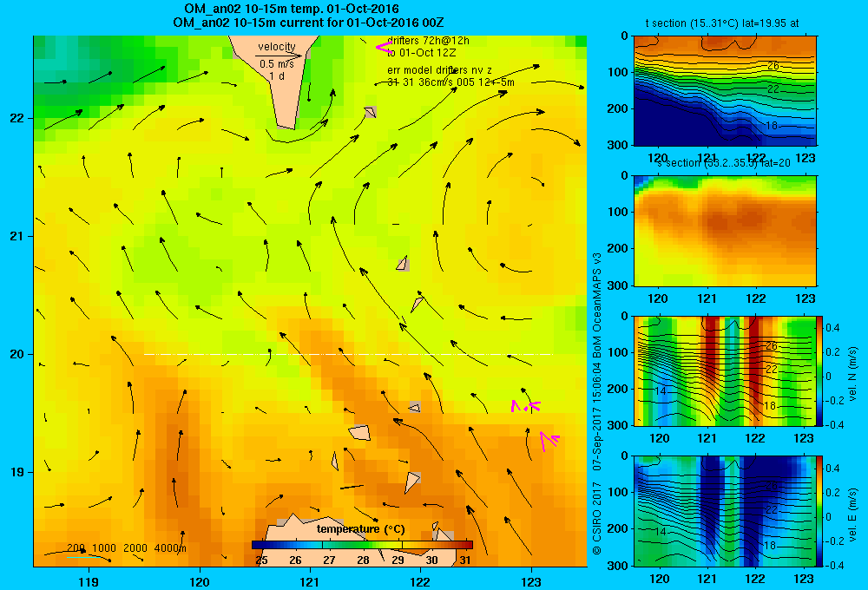Open the s section salinity panel
868x590 pixels.
(725, 231)
